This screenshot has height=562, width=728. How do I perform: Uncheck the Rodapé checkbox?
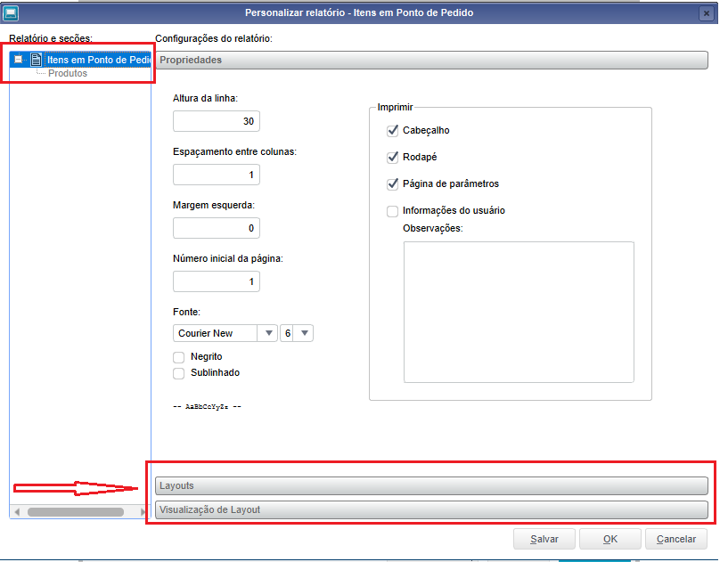pyautogui.click(x=392, y=158)
